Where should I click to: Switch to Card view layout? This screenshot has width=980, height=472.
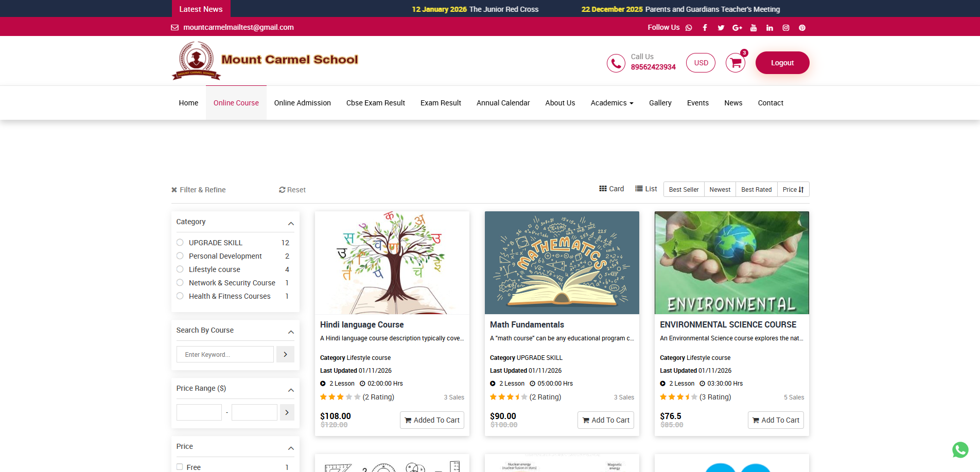click(611, 189)
